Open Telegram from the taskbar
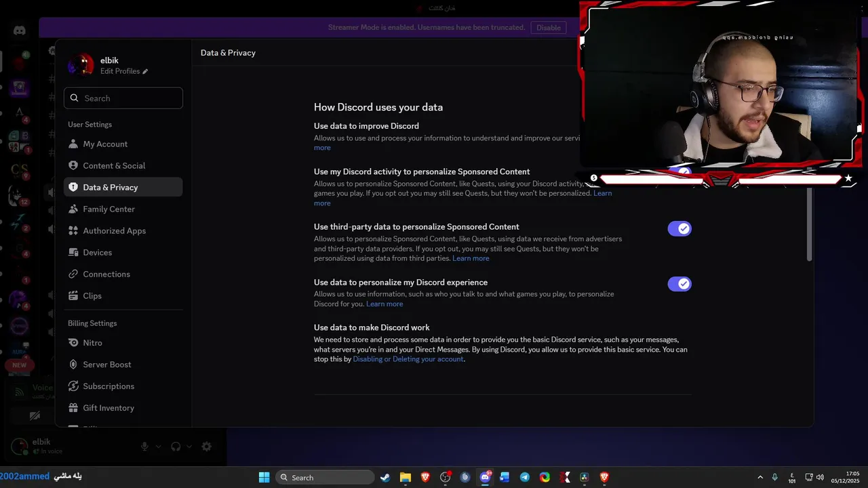The image size is (868, 488). [x=525, y=477]
